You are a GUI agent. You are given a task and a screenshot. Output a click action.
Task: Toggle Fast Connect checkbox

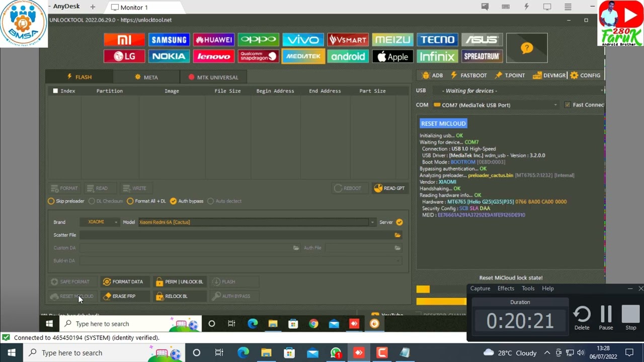point(568,105)
